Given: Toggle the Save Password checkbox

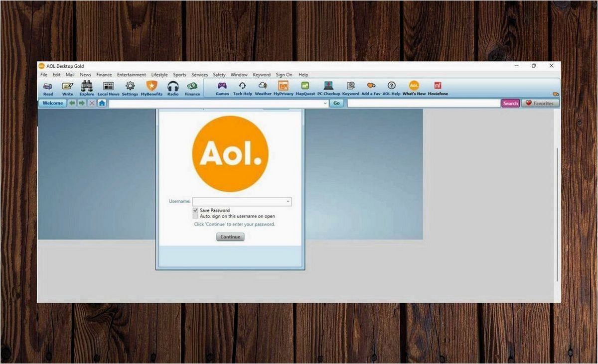Looking at the screenshot, I should click(195, 211).
